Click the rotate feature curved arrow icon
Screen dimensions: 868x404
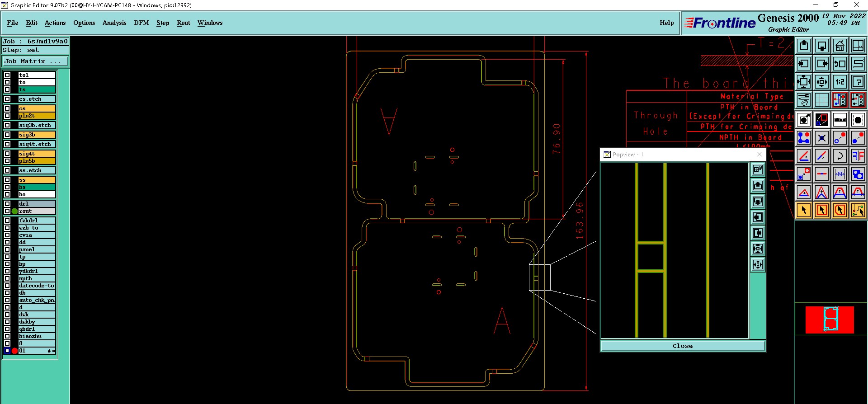click(x=840, y=156)
